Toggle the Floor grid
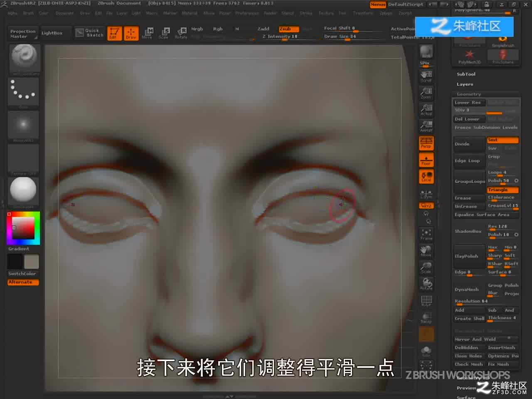 click(x=426, y=160)
